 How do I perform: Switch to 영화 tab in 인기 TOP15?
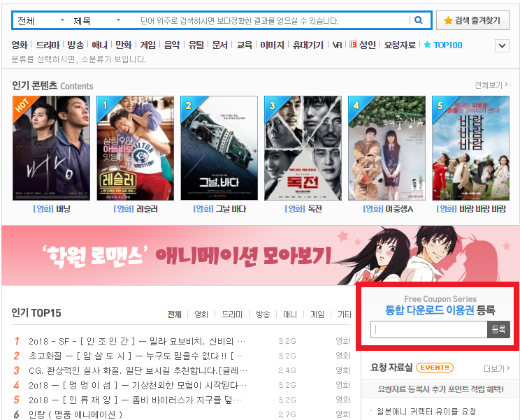click(x=201, y=314)
